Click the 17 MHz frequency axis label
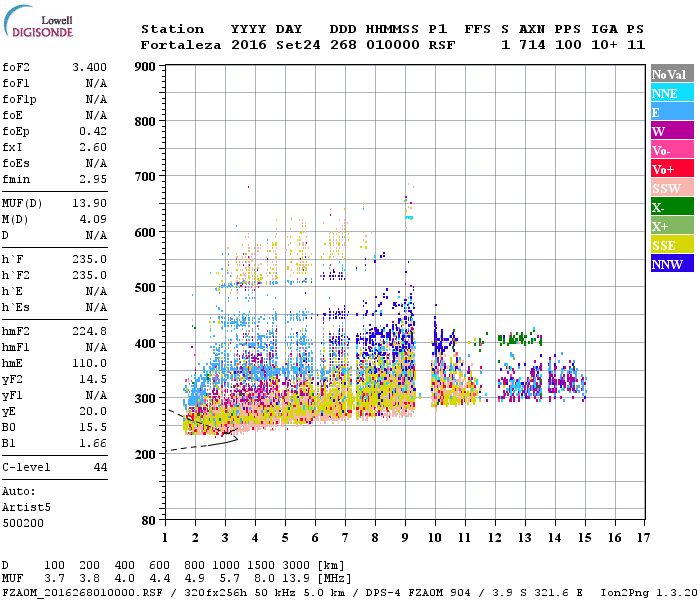This screenshot has height=600, width=700. click(644, 538)
